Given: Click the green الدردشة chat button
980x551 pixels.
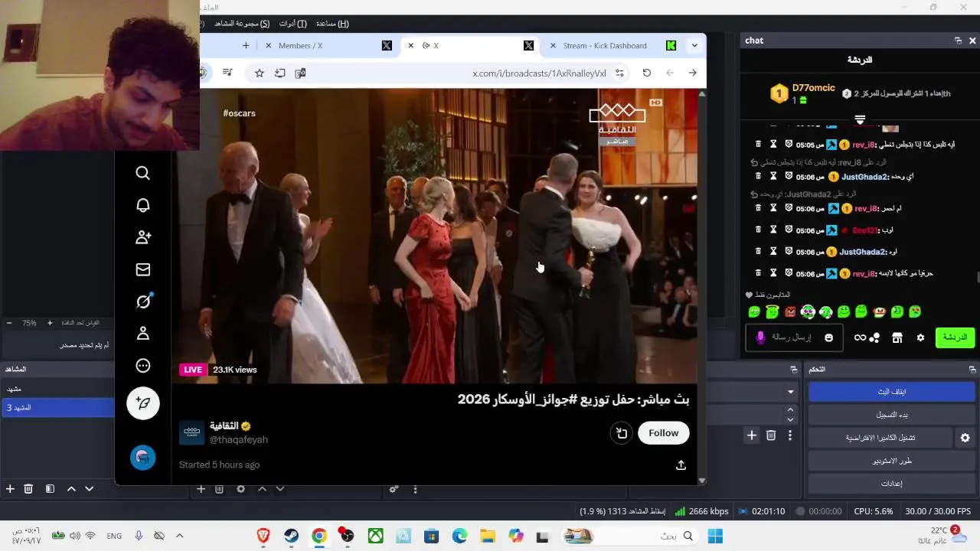Looking at the screenshot, I should [955, 337].
